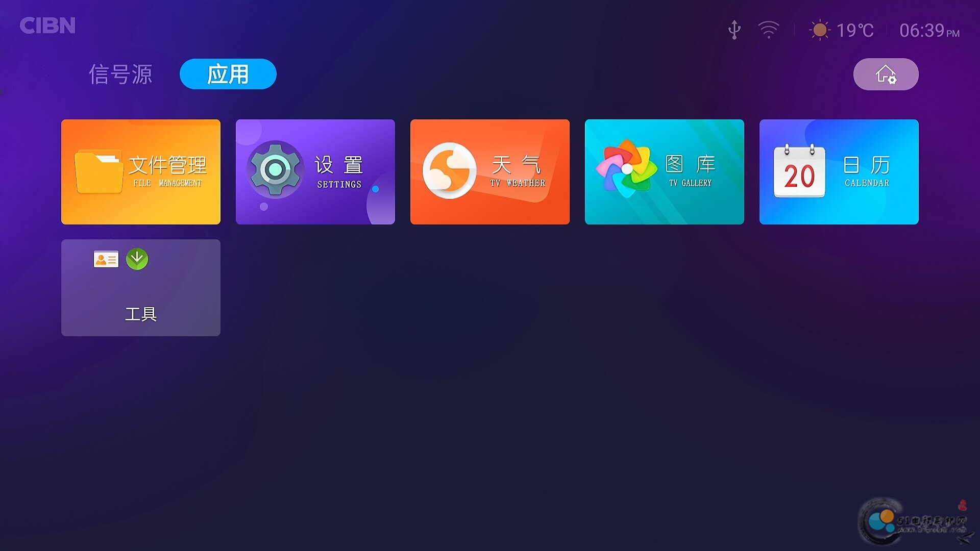This screenshot has height=551, width=980.
Task: Open TV Gallery app
Action: tap(665, 171)
